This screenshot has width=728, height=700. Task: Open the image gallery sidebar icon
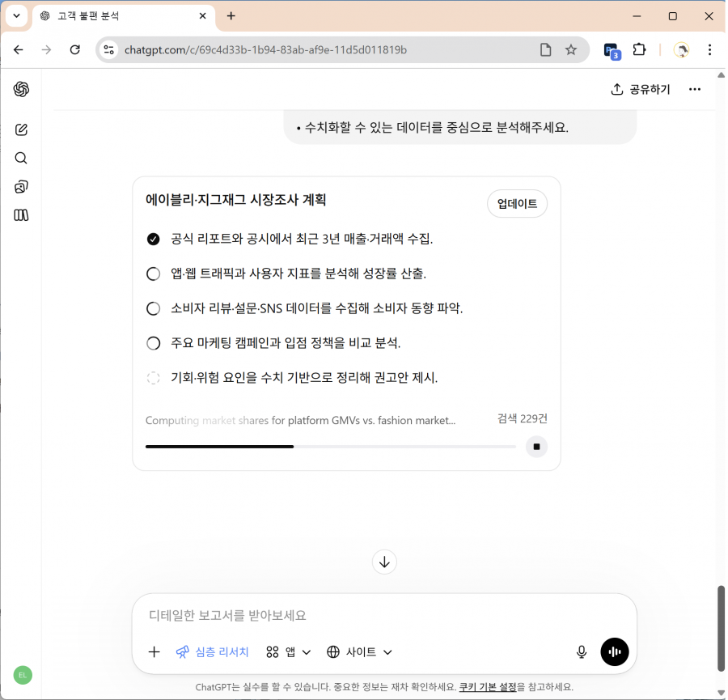tap(22, 187)
